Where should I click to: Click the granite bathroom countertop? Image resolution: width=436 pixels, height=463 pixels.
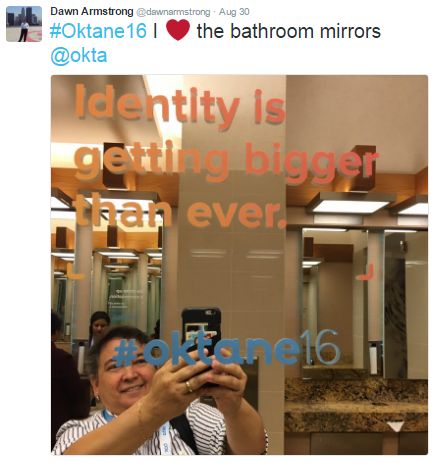click(x=356, y=405)
